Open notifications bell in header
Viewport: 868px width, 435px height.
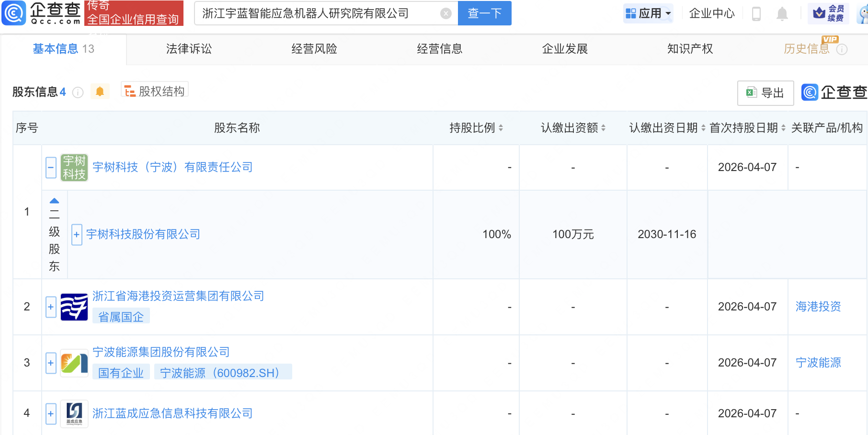[782, 13]
